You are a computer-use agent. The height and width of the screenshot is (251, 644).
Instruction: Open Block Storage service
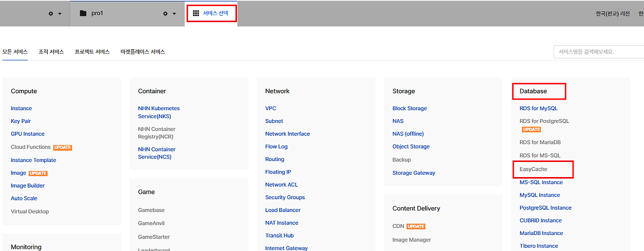tap(410, 108)
